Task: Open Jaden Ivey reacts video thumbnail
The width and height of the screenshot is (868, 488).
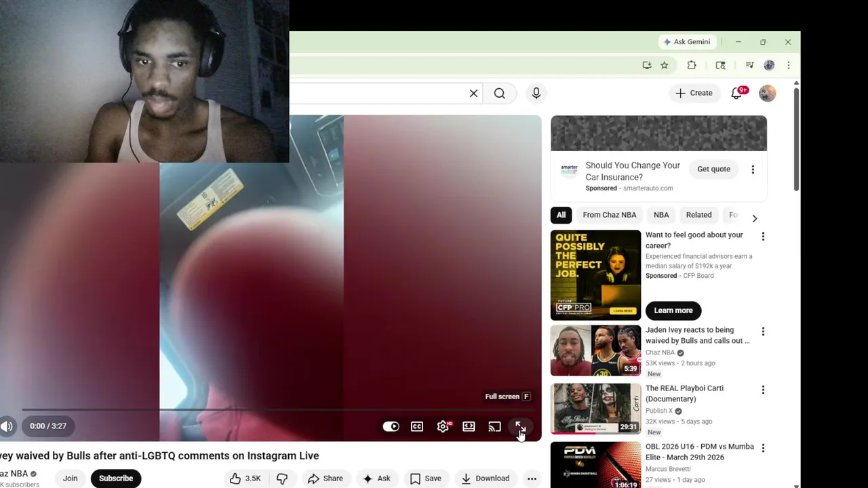Action: pos(595,350)
